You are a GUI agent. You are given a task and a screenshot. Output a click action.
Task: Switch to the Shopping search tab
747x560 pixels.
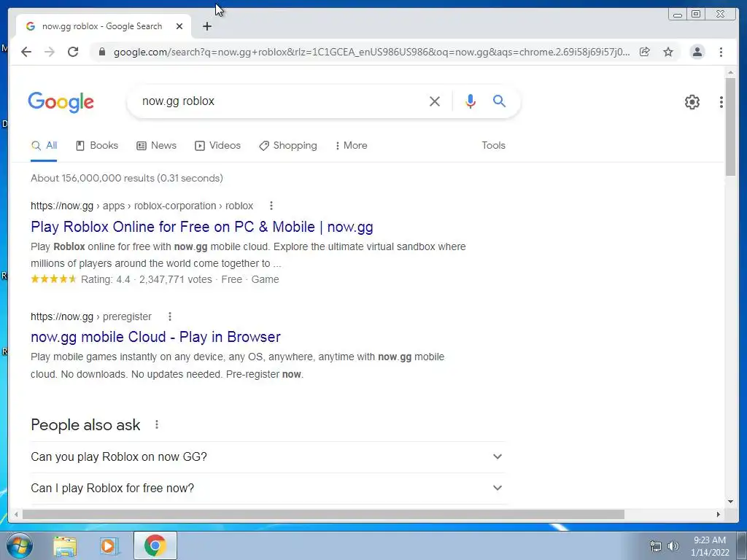287,146
